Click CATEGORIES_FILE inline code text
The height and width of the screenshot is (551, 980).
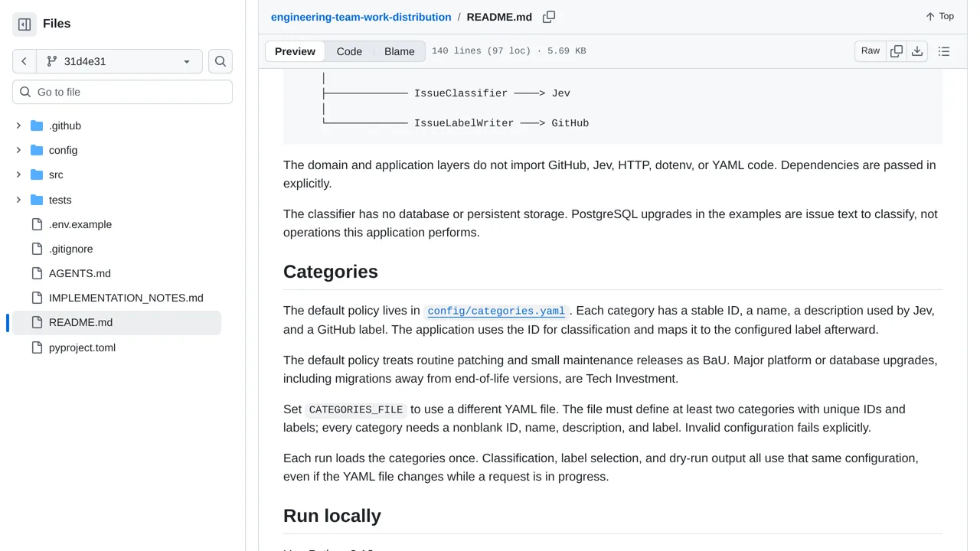(356, 409)
